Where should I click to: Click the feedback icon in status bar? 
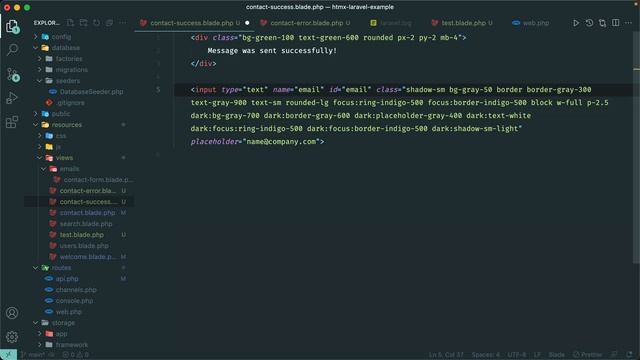614,355
